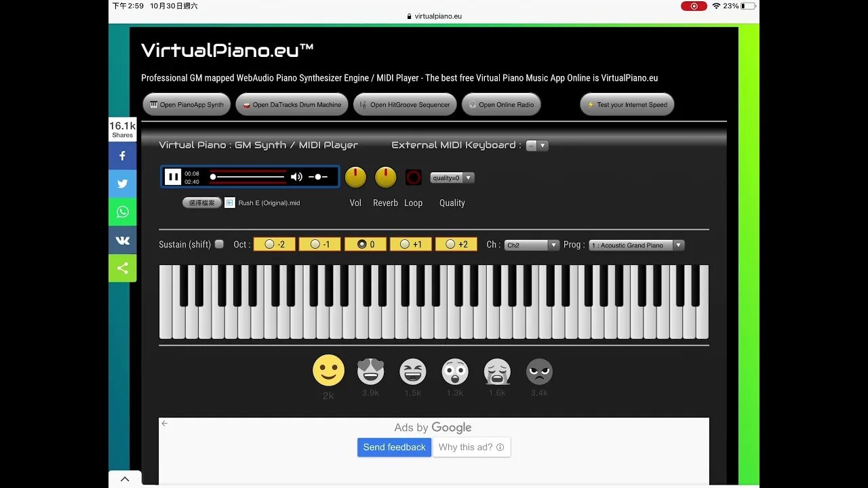The height and width of the screenshot is (488, 868).
Task: Click the yellow Reverb knob
Action: click(385, 177)
